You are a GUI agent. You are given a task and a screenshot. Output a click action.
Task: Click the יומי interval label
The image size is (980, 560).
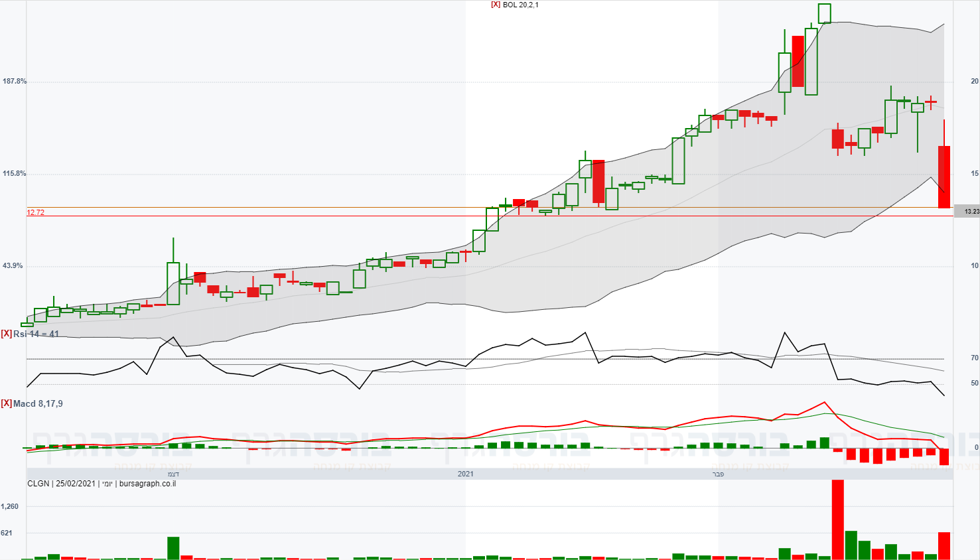[x=107, y=484]
